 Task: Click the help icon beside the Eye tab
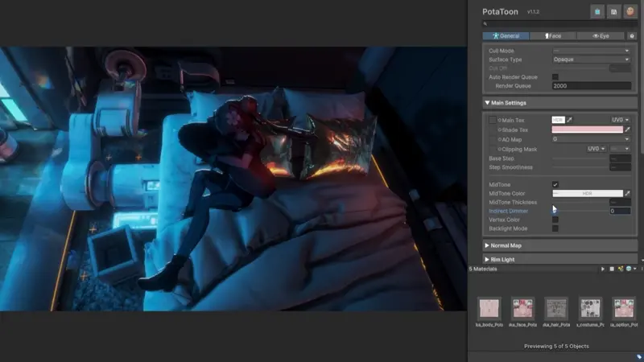632,36
